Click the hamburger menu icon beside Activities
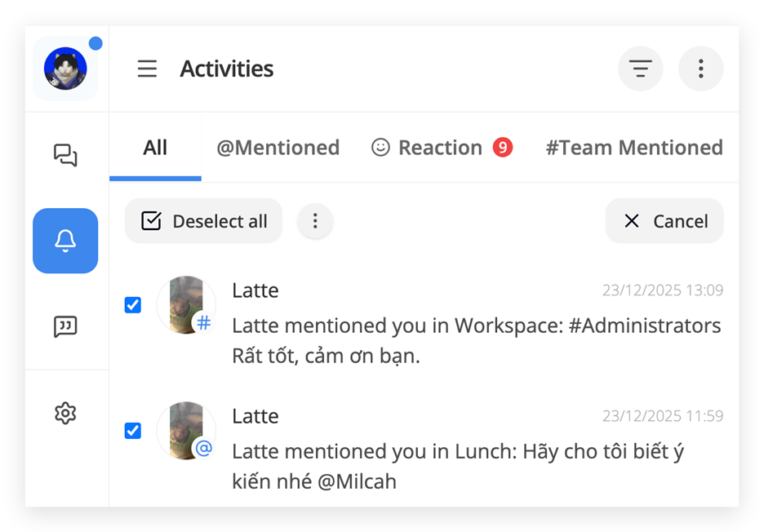 (147, 69)
